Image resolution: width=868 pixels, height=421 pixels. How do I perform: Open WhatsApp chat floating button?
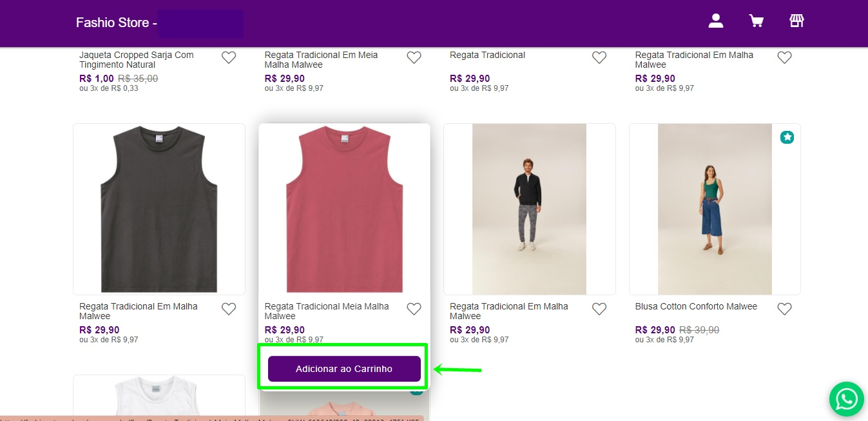tap(846, 399)
